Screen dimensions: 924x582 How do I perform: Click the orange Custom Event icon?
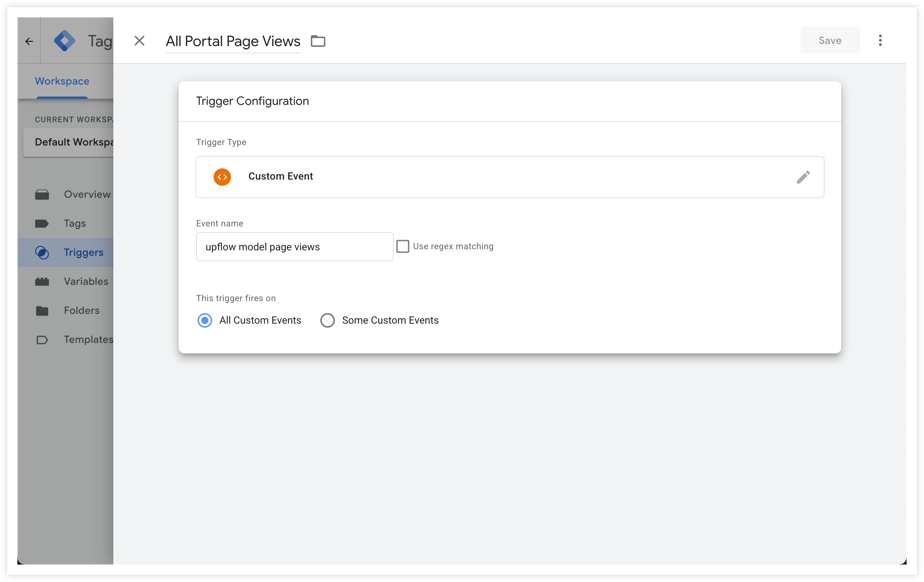pos(222,177)
